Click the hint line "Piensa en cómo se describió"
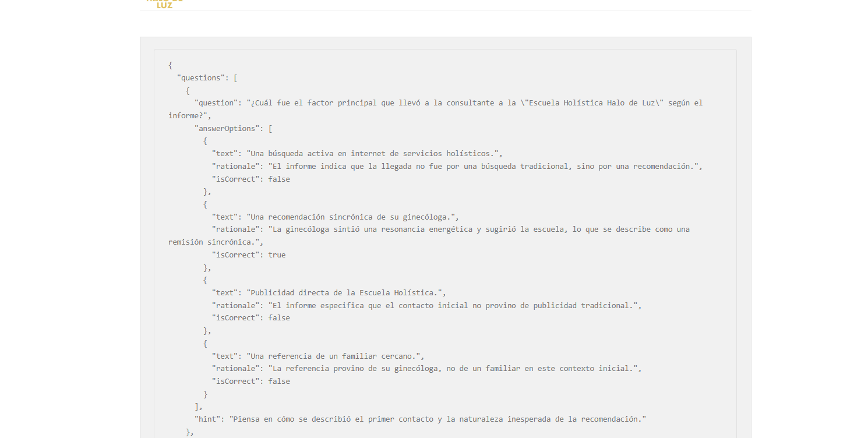 421,419
